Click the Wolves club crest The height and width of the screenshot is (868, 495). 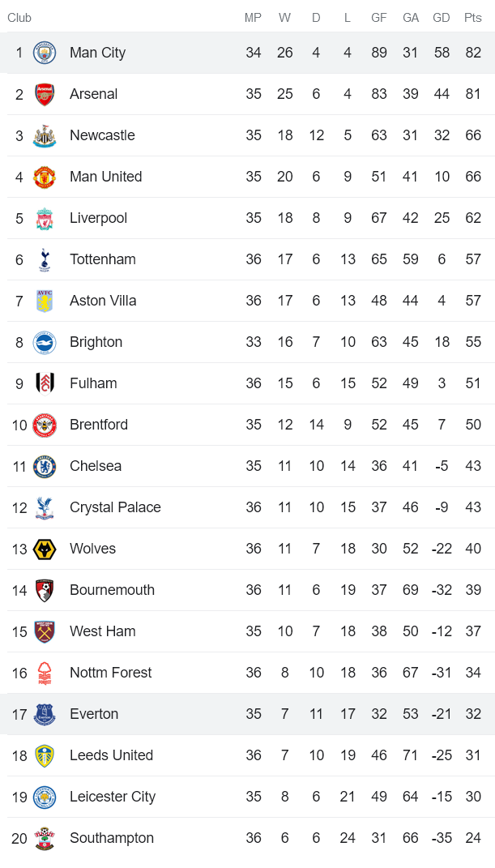click(x=45, y=549)
